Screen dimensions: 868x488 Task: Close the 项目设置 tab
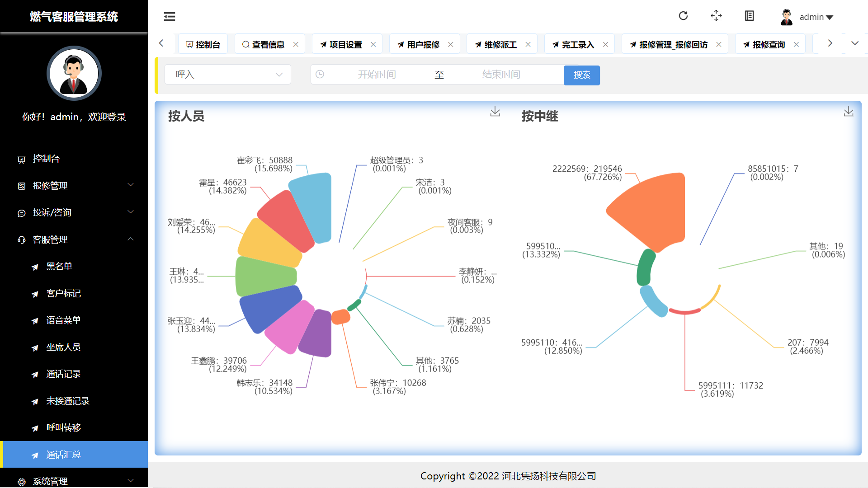373,44
